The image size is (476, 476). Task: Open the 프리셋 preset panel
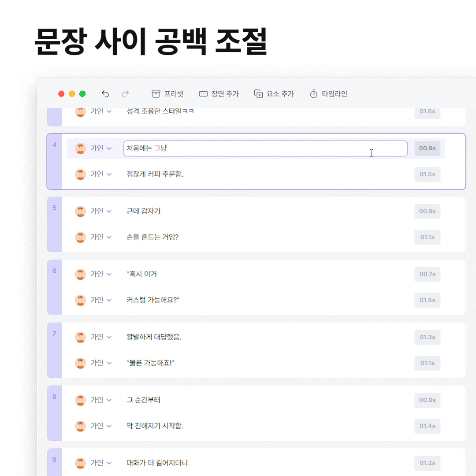click(167, 94)
